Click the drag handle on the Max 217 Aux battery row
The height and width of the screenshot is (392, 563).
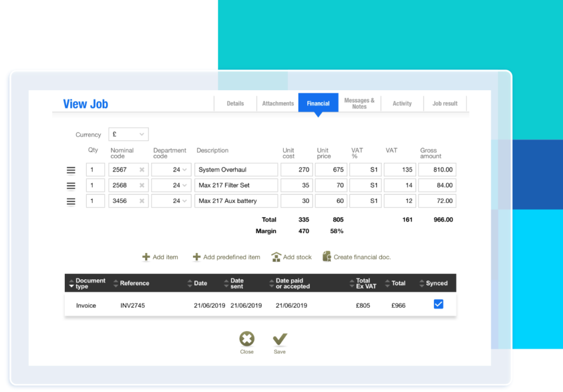(71, 201)
